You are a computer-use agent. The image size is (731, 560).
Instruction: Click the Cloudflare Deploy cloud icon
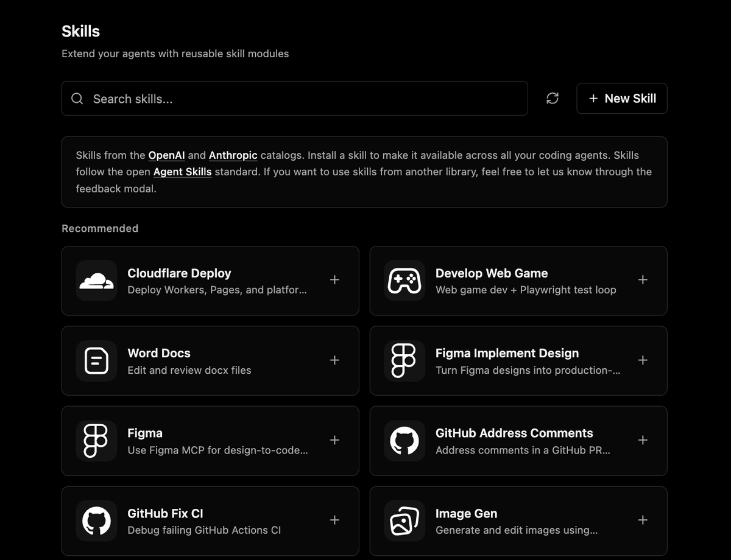point(96,281)
